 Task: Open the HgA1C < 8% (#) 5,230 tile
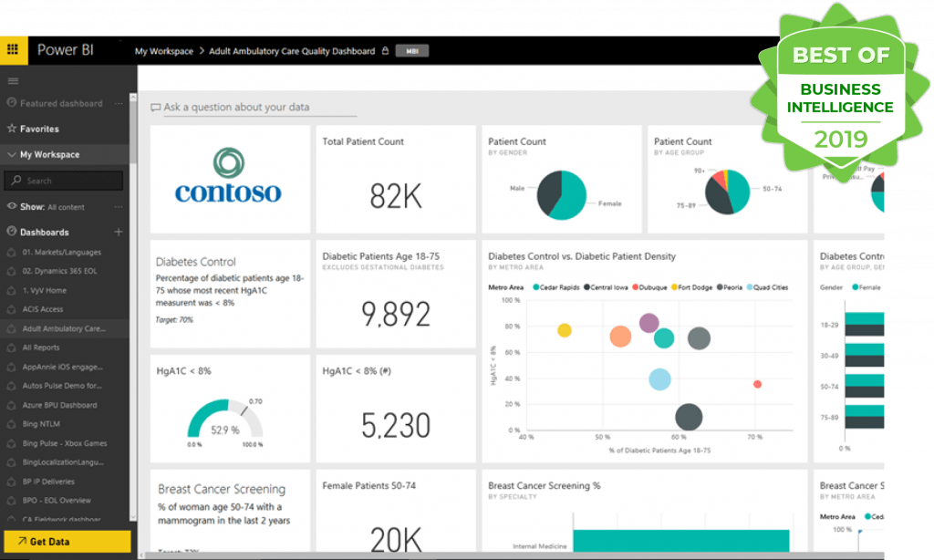(x=396, y=409)
